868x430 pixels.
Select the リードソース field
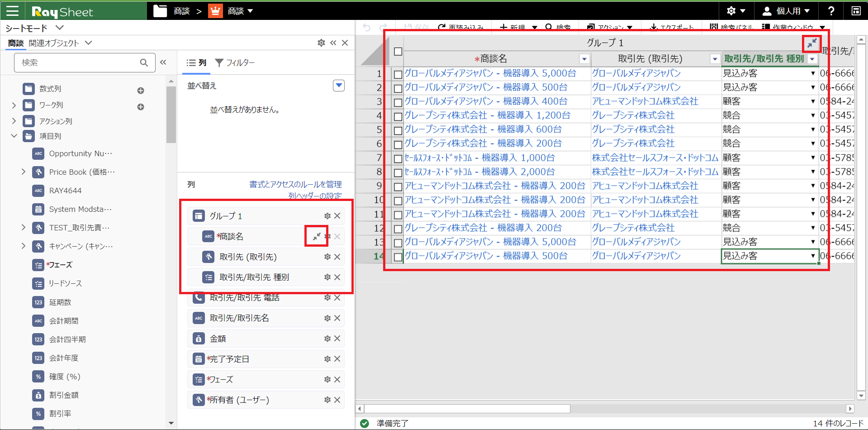65,283
